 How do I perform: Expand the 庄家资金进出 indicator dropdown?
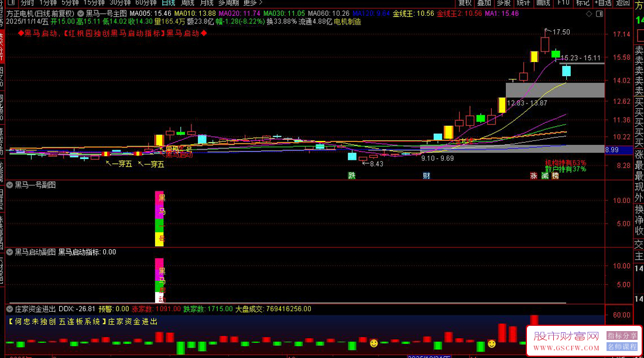click(x=9, y=309)
